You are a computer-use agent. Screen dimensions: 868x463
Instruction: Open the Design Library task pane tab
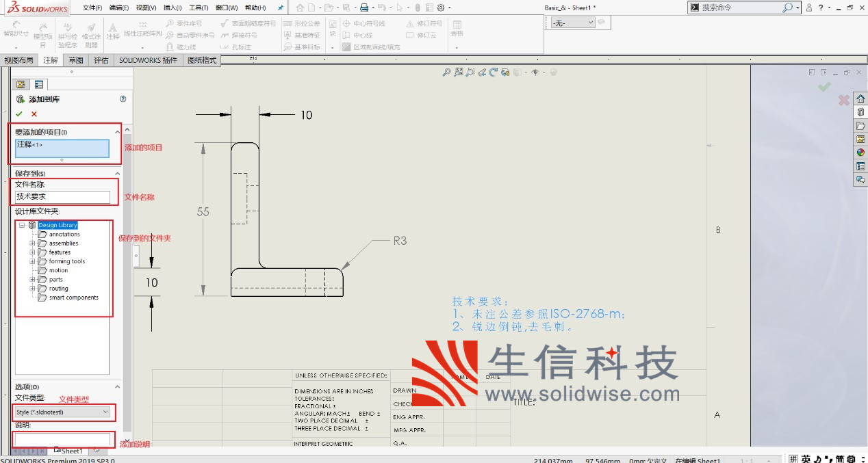pos(860,112)
